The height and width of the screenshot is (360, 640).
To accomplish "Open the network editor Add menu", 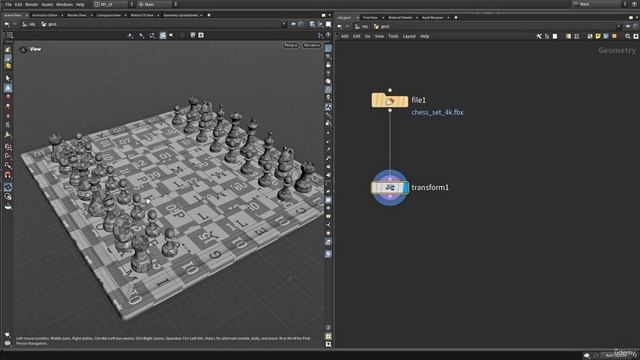I will [344, 36].
